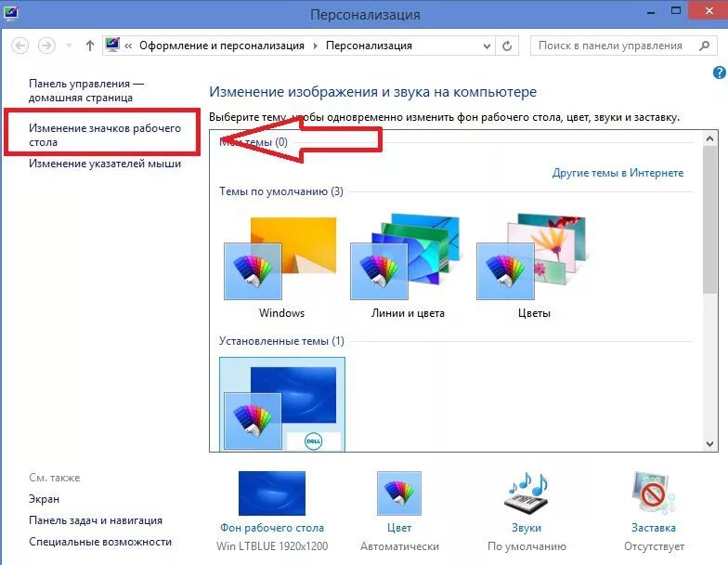Click the control panel icon in address bar

click(x=112, y=45)
